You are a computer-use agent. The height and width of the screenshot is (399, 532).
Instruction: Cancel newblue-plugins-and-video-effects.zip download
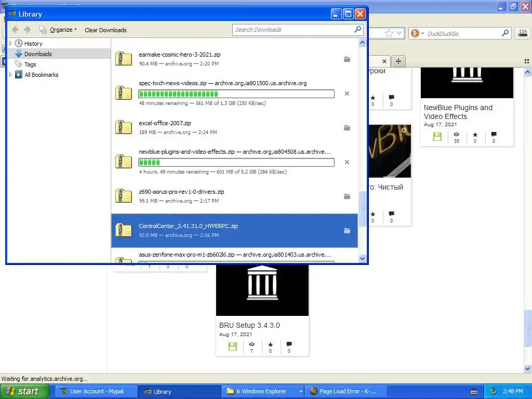(x=347, y=162)
